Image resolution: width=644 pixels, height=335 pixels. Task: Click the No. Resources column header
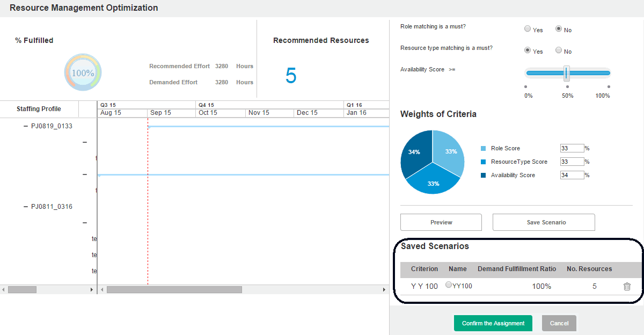tap(589, 269)
